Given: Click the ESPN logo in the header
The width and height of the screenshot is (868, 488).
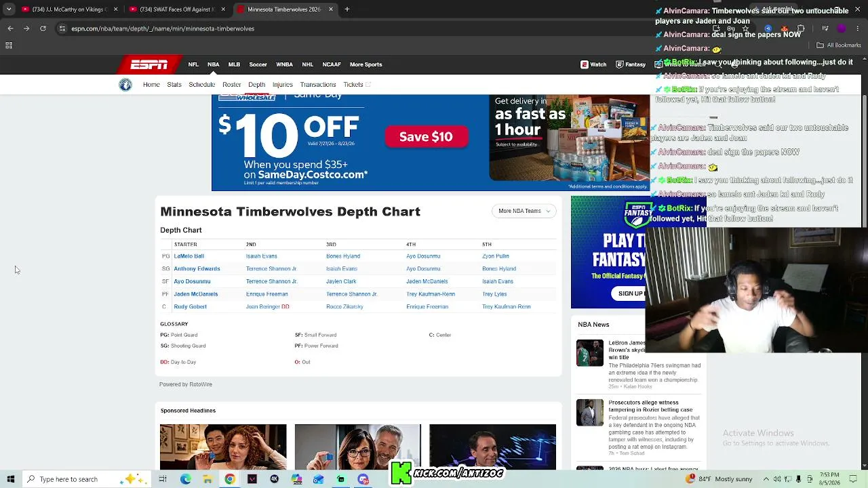Looking at the screenshot, I should click(x=149, y=64).
